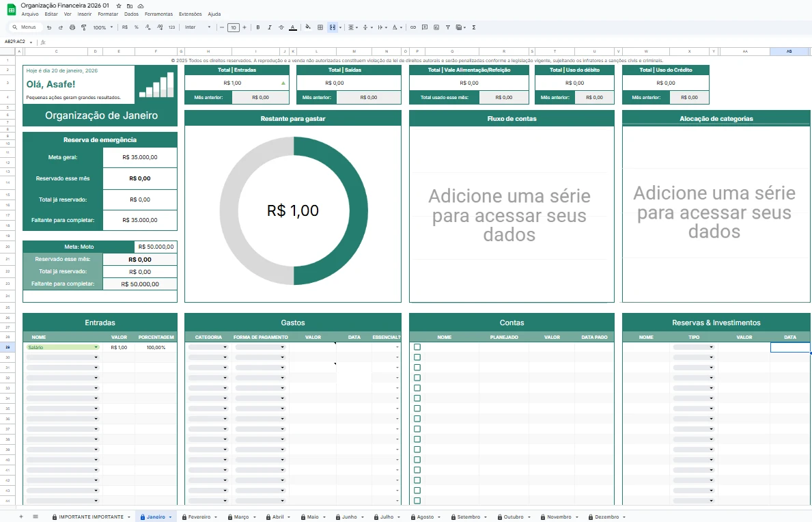Viewport: 812px width, 522px height.
Task: Tick the second Contas row checkbox
Action: [417, 357]
